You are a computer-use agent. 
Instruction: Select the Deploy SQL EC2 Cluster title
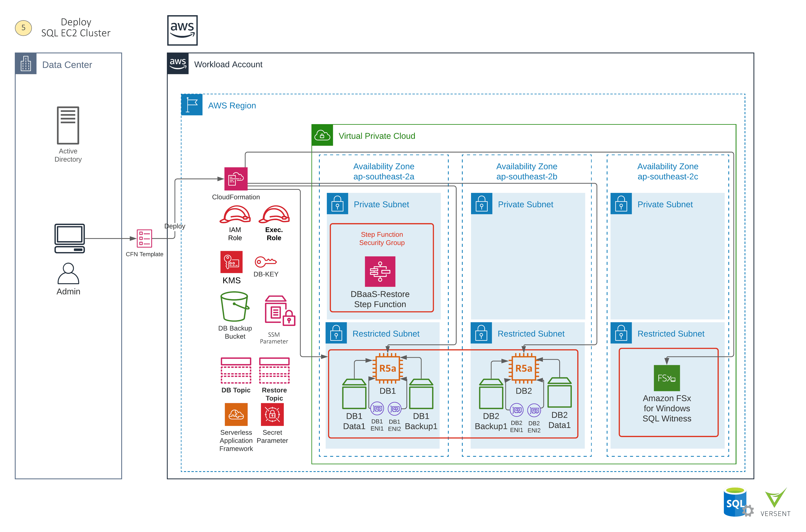click(76, 27)
